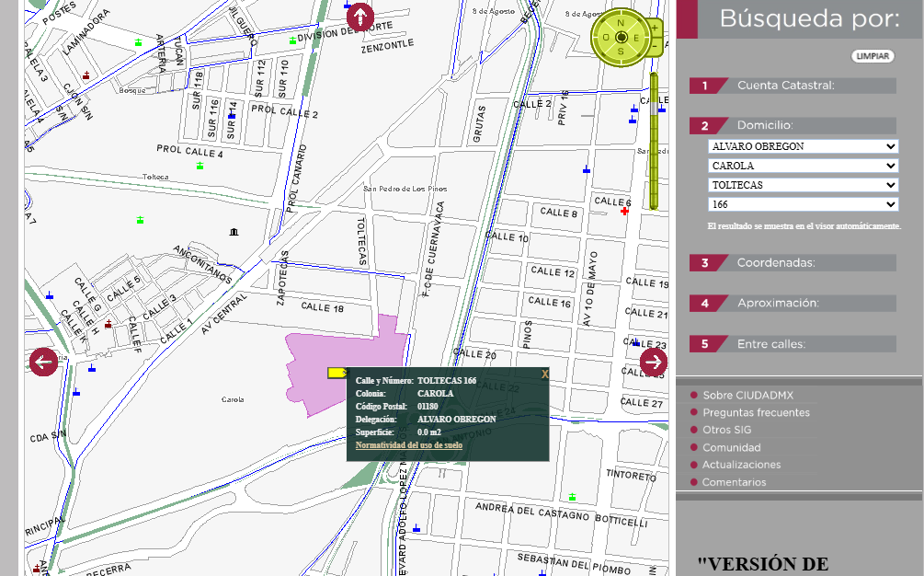Image resolution: width=924 pixels, height=576 pixels.
Task: Pan the map north with top arrow
Action: coord(360,16)
